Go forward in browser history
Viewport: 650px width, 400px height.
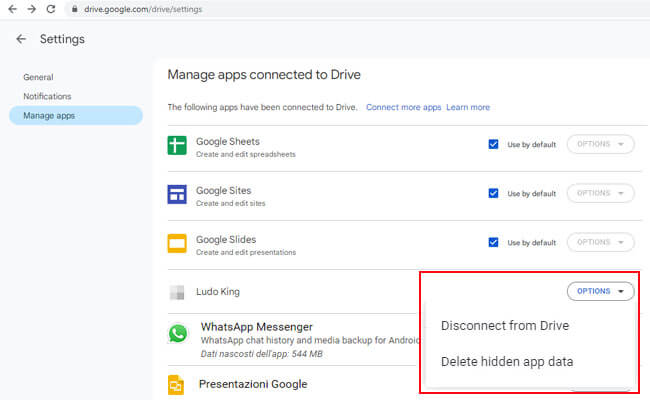coord(32,9)
